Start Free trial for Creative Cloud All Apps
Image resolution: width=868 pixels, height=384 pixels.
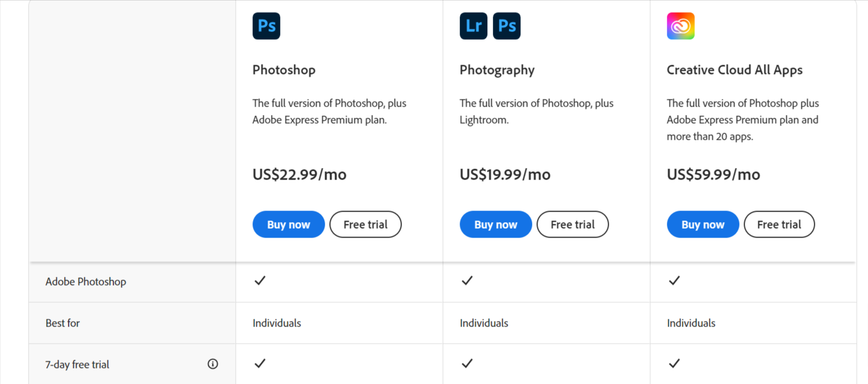[x=779, y=224]
